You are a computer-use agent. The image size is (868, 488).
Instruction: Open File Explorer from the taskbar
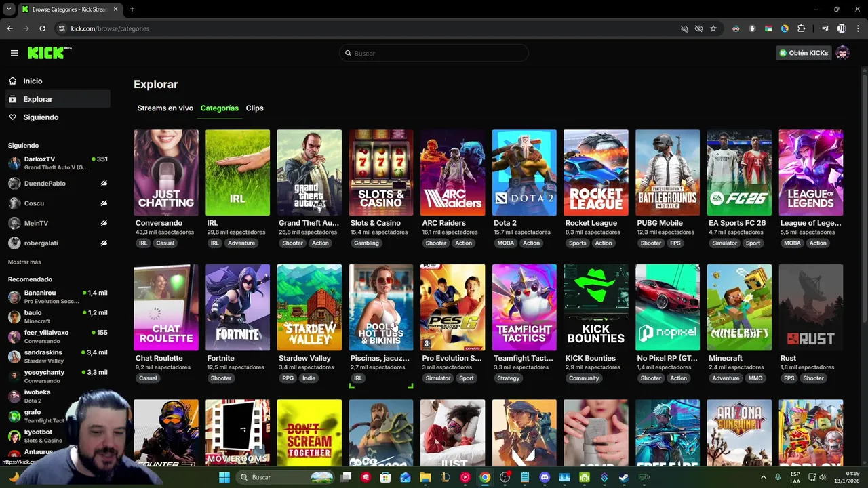(425, 477)
